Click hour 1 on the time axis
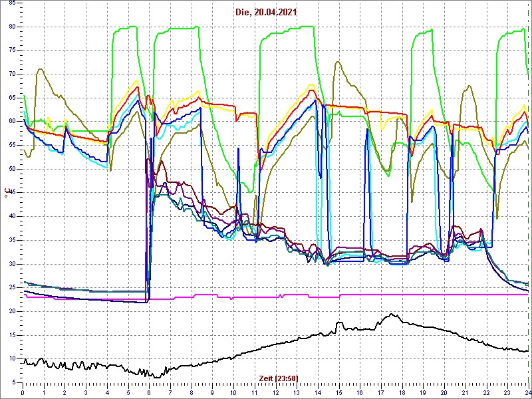532x399 pixels. (44, 393)
